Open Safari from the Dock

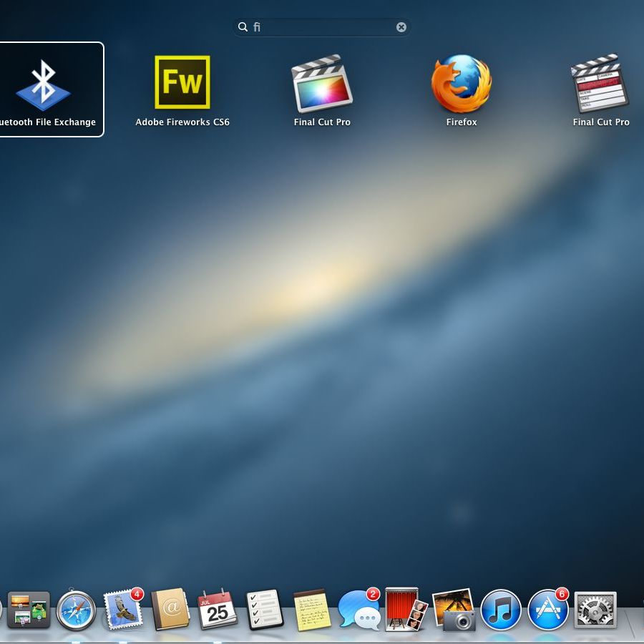76,610
